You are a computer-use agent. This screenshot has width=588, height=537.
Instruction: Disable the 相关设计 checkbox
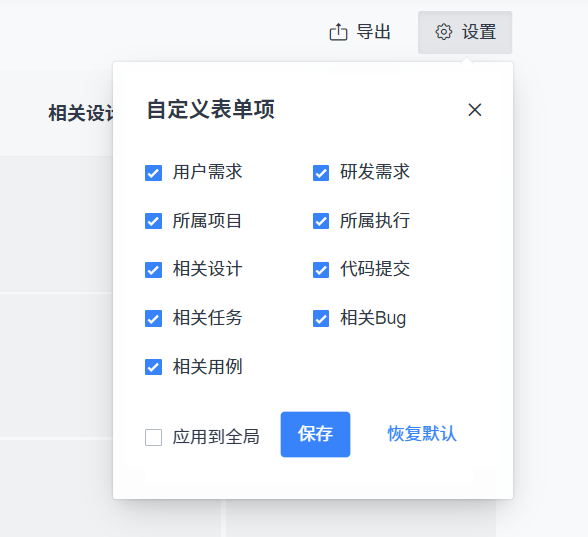pyautogui.click(x=153, y=270)
